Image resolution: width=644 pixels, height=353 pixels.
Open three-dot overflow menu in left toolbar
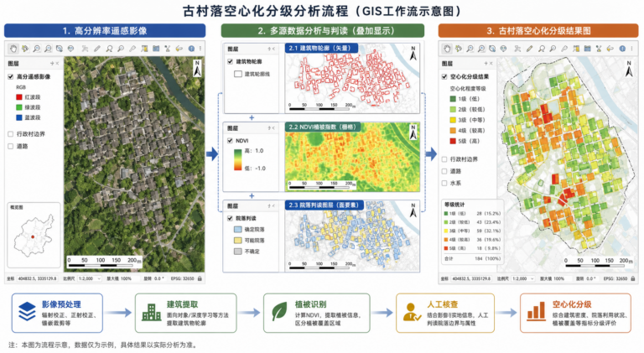(x=200, y=49)
